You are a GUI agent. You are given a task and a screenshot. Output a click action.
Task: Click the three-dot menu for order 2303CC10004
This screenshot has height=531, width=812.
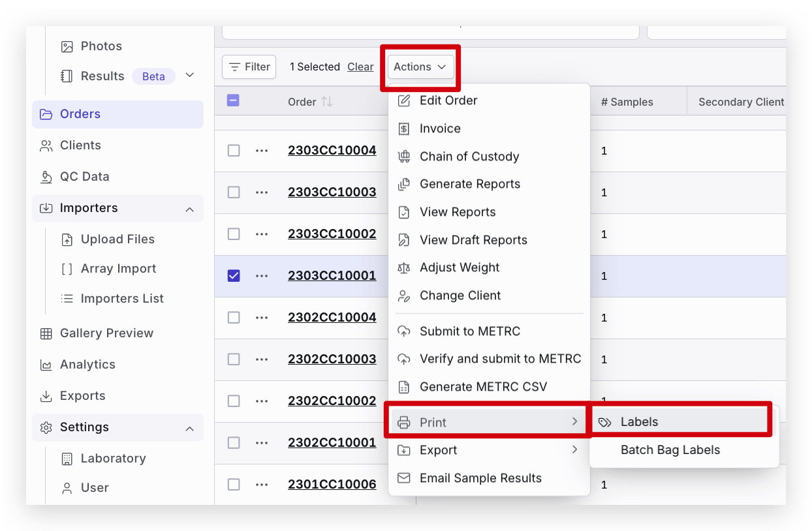262,151
